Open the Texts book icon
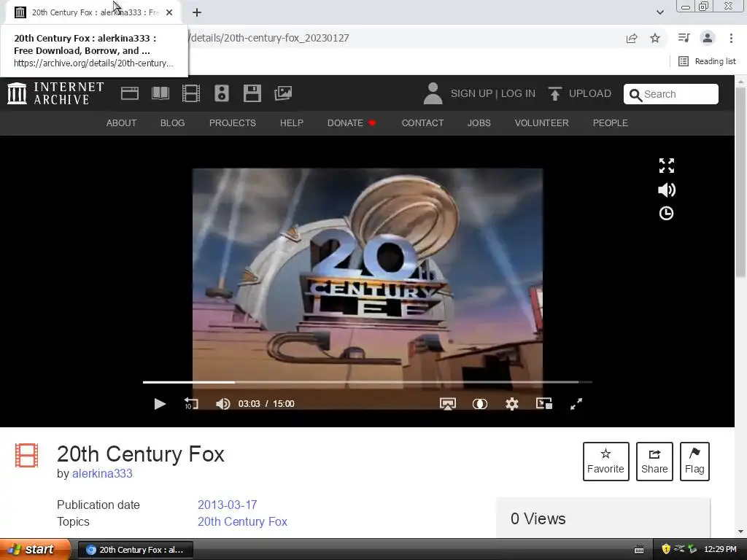 click(x=160, y=93)
